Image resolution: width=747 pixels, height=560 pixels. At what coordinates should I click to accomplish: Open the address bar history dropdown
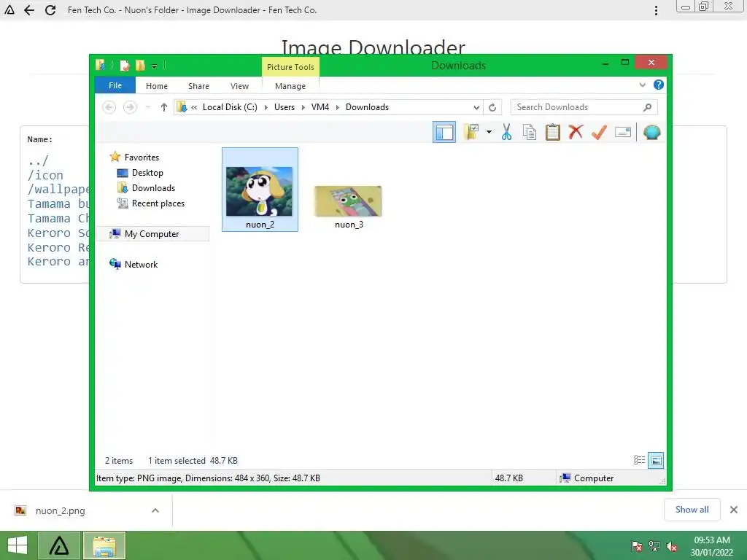tap(476, 107)
